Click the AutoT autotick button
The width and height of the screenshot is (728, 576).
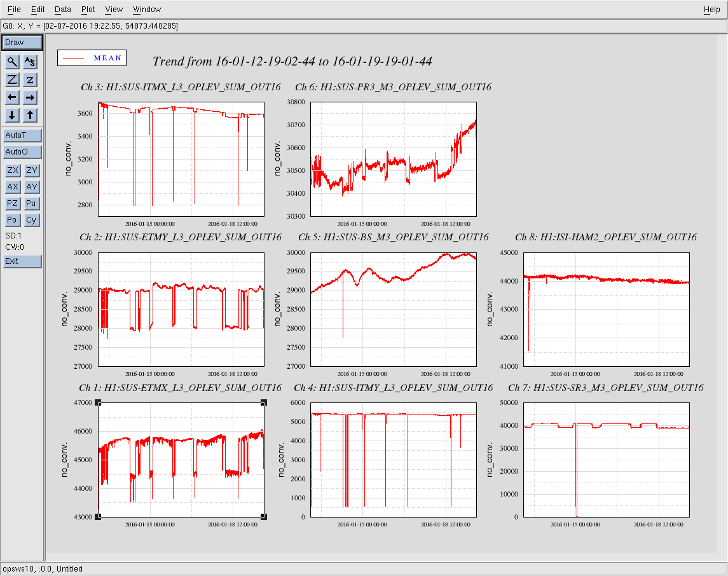tap(22, 135)
